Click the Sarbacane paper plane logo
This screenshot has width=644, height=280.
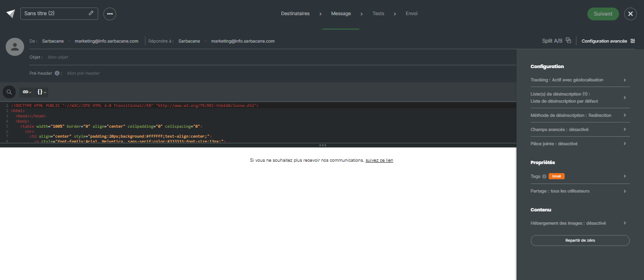pyautogui.click(x=9, y=13)
